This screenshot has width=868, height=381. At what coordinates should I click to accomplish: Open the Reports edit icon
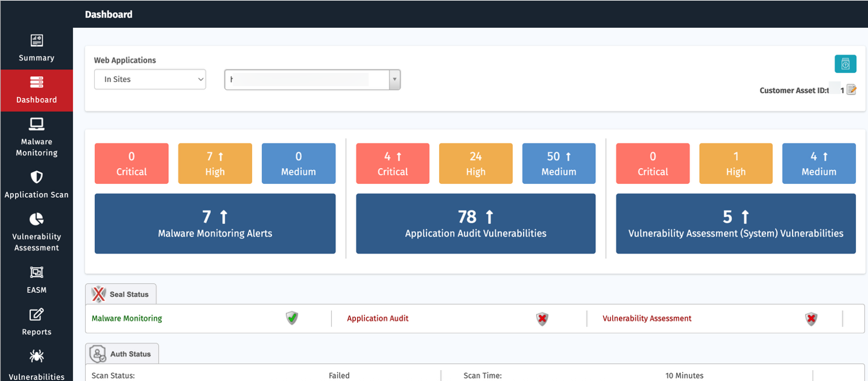point(36,314)
